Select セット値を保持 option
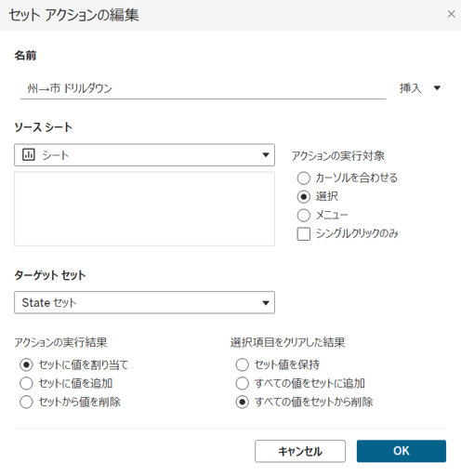The height and width of the screenshot is (476, 461). coord(243,364)
